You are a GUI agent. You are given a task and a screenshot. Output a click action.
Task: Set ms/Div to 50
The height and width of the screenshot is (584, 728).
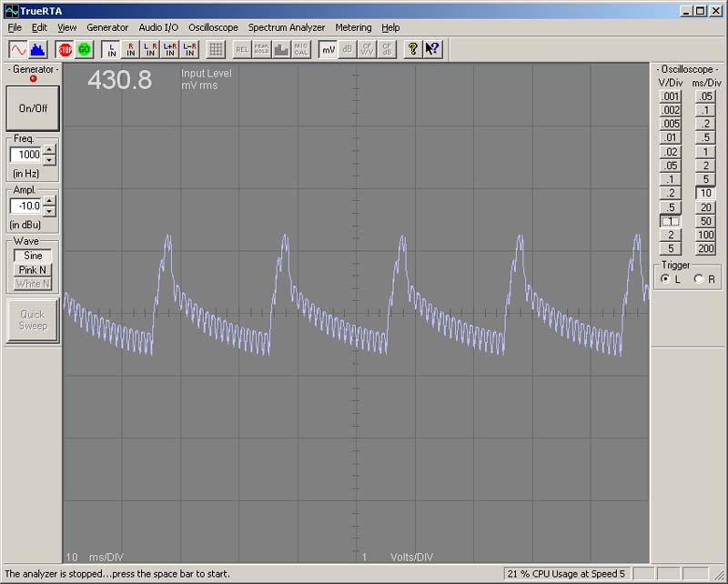click(x=705, y=221)
